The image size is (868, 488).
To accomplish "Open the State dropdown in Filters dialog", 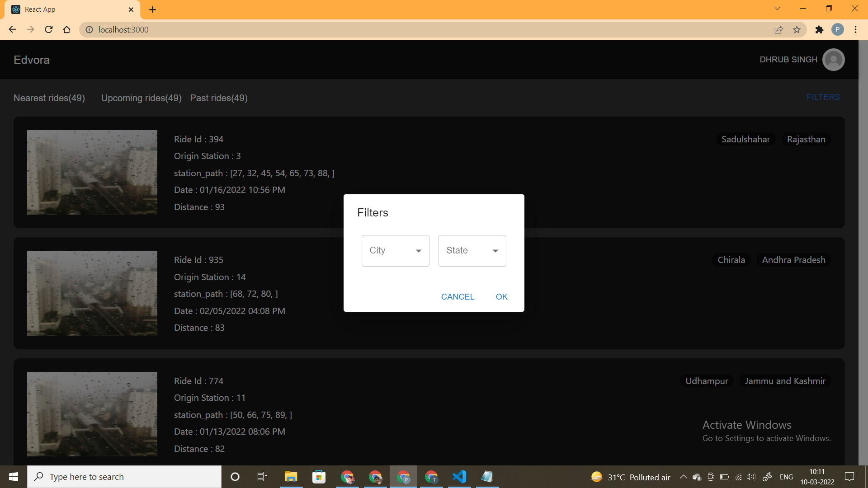I will coord(472,250).
